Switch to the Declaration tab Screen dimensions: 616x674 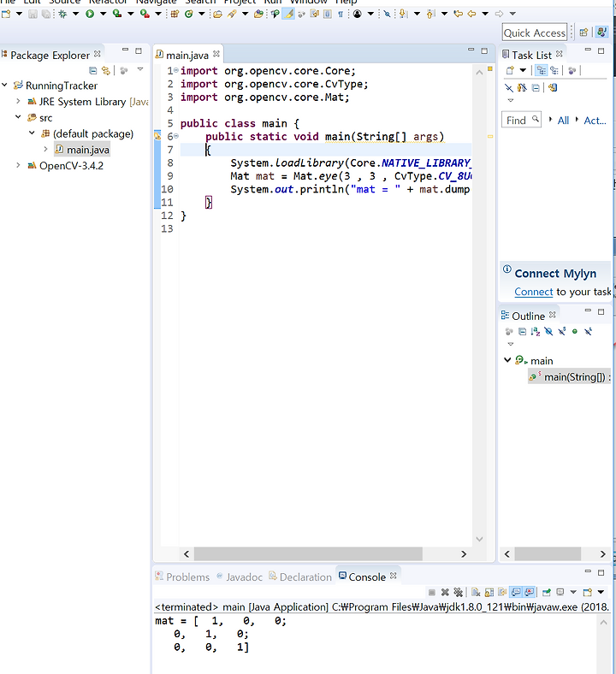(300, 576)
